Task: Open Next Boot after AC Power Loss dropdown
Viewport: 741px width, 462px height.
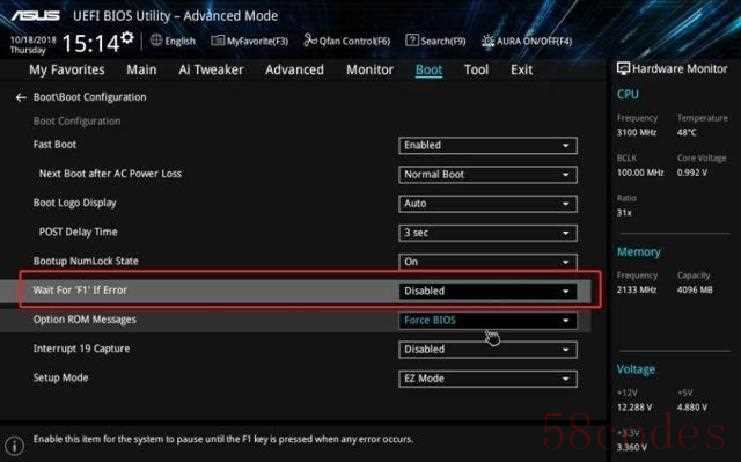Action: (x=488, y=175)
